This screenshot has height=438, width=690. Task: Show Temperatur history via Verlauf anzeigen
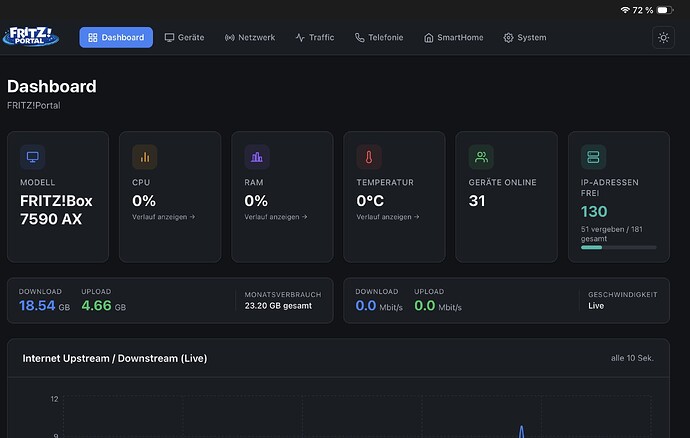click(388, 217)
